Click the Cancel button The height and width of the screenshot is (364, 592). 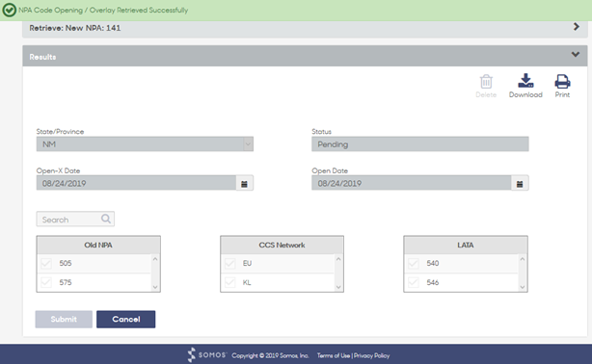(x=125, y=319)
